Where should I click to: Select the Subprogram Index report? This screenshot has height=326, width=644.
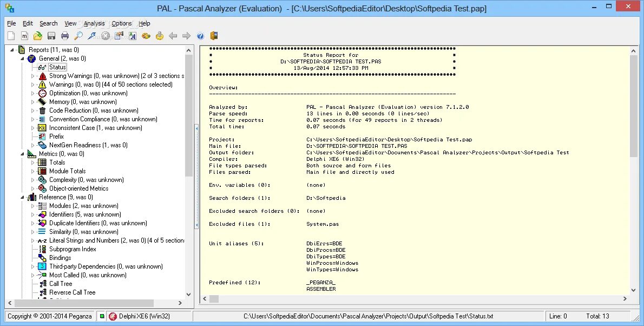(73, 249)
